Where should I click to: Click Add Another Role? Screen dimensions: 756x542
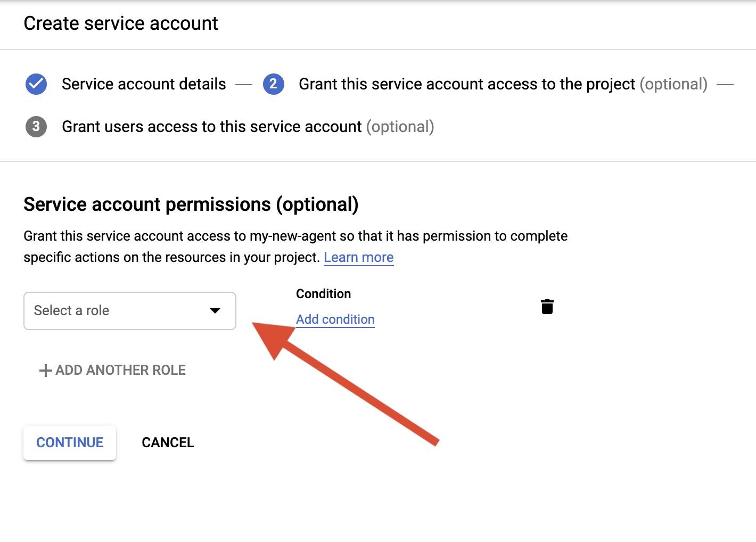120,371
